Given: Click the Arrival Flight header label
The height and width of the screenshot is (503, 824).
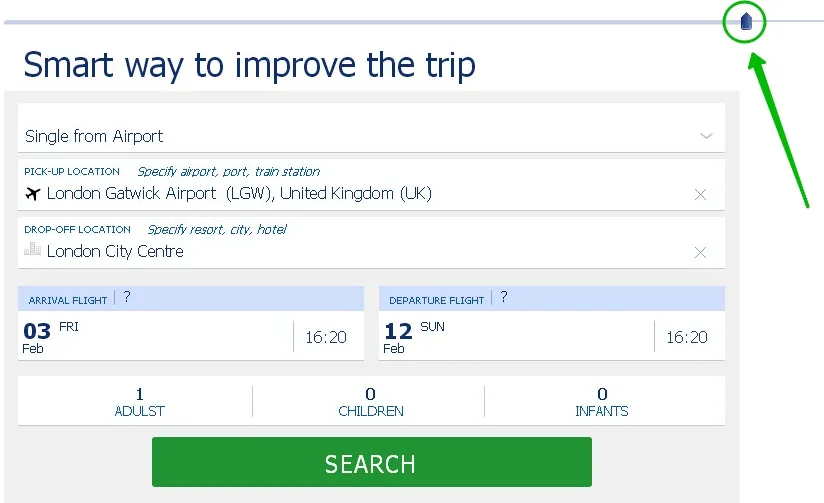Looking at the screenshot, I should coord(66,300).
